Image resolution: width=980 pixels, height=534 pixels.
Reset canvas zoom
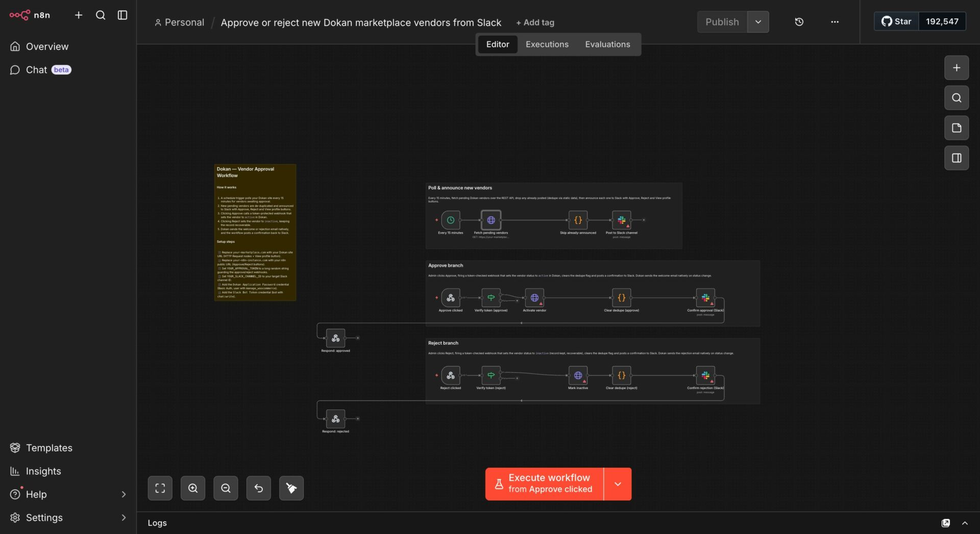pos(259,488)
